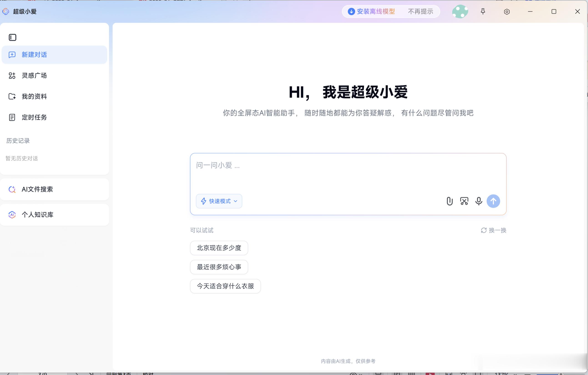Click the AI文件搜索 search icon
This screenshot has width=588, height=375.
(12, 189)
